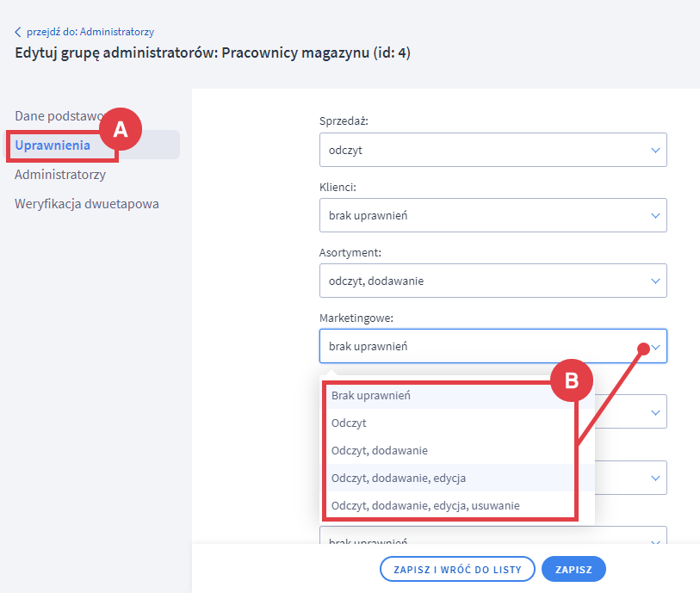The height and width of the screenshot is (593, 700).
Task: Select the 'Odczyt' option in the list
Action: (350, 423)
